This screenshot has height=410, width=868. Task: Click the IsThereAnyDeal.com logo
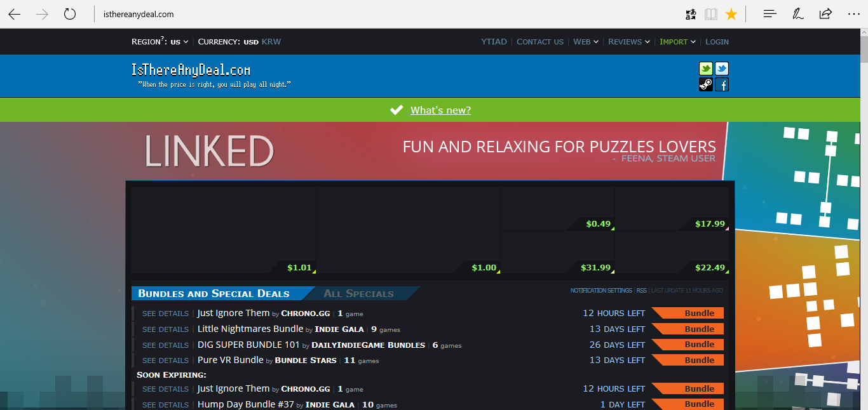191,70
